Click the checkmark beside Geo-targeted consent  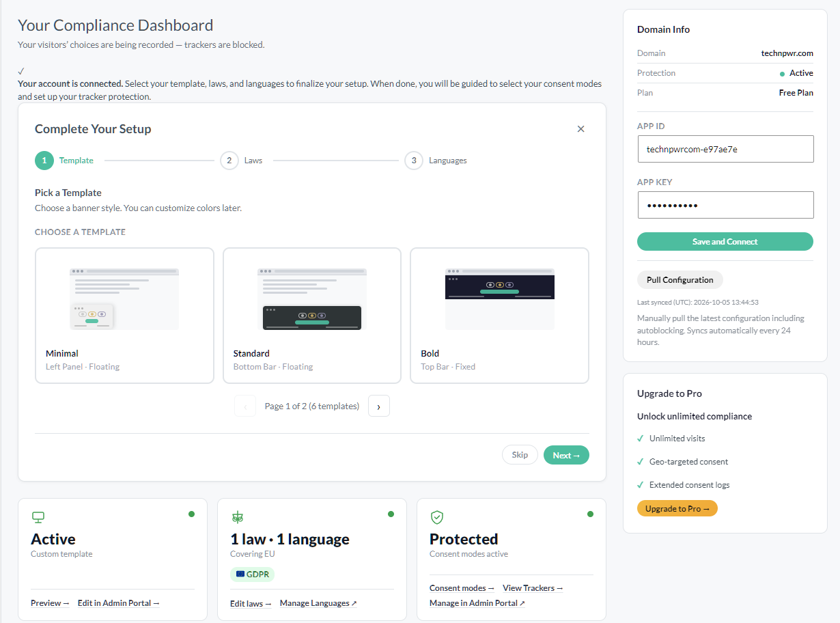[641, 462]
